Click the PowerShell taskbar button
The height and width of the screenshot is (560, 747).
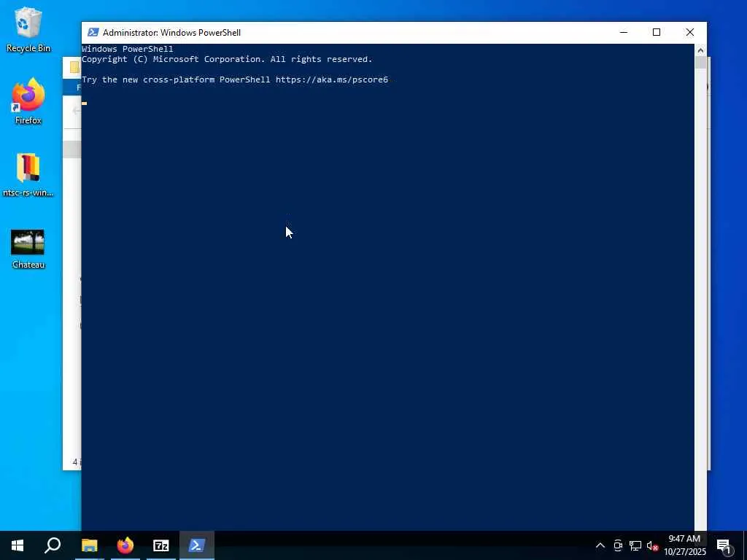click(x=197, y=545)
